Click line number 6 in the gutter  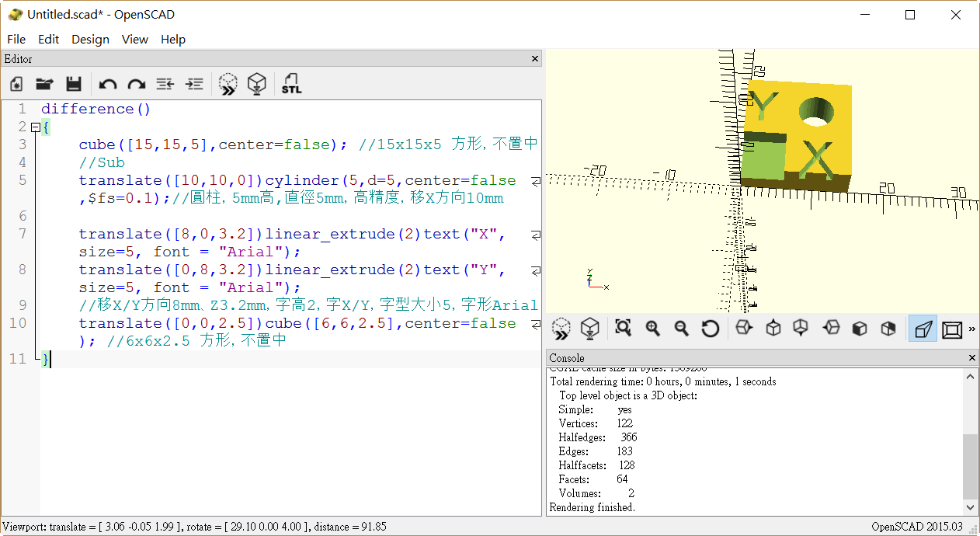click(21, 216)
